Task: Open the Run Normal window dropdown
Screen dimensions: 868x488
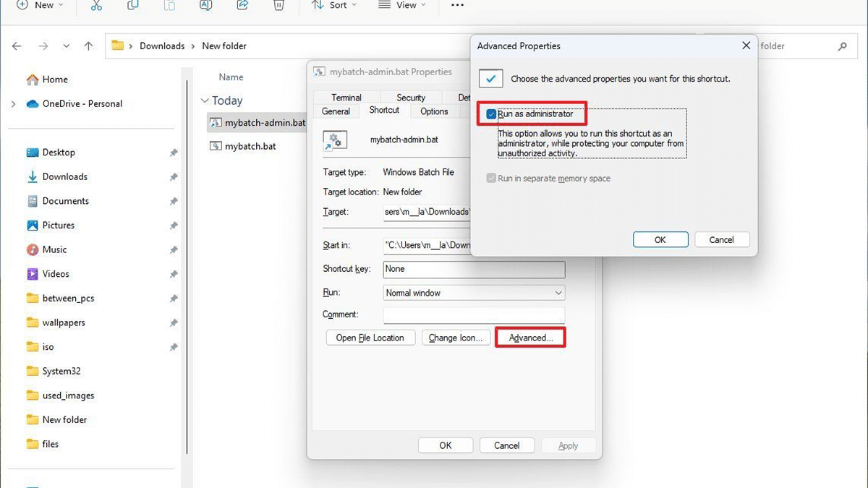Action: (474, 293)
